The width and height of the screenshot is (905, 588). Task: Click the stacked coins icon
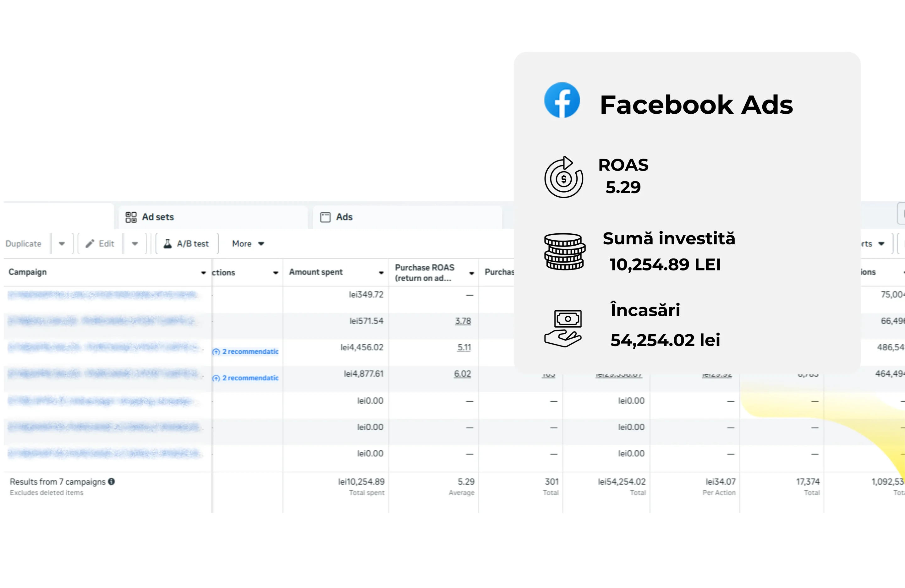click(x=564, y=252)
